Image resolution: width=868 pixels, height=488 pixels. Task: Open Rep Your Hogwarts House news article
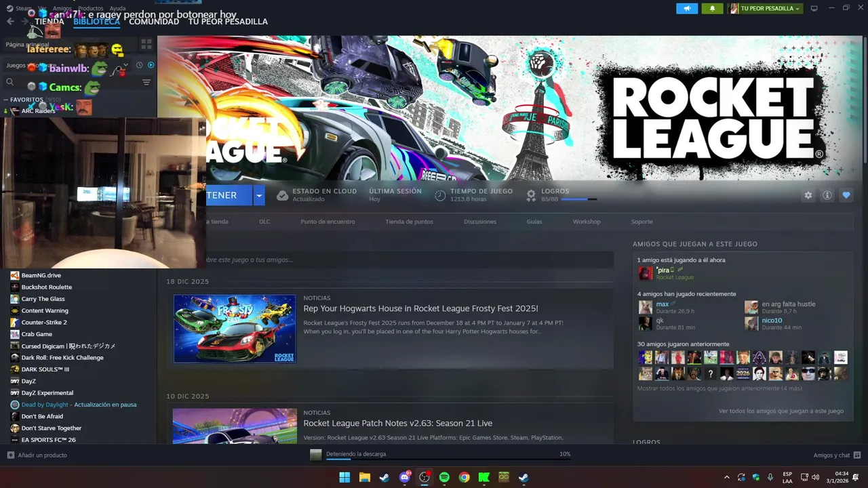click(x=420, y=308)
